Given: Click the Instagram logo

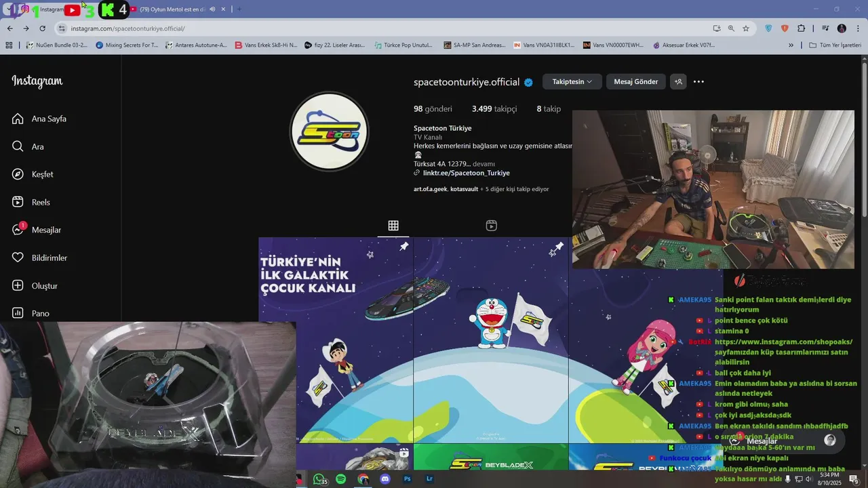Looking at the screenshot, I should (x=37, y=81).
